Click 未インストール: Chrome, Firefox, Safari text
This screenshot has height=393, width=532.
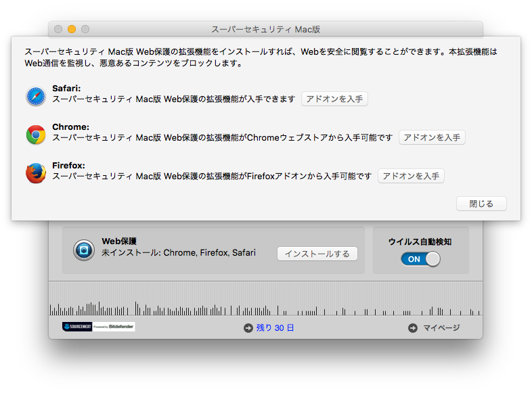pyautogui.click(x=179, y=253)
